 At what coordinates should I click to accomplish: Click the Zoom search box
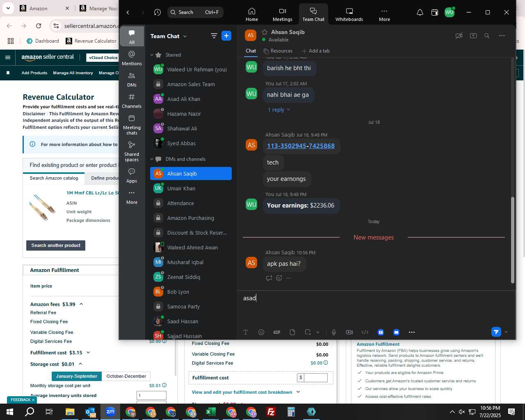(195, 12)
